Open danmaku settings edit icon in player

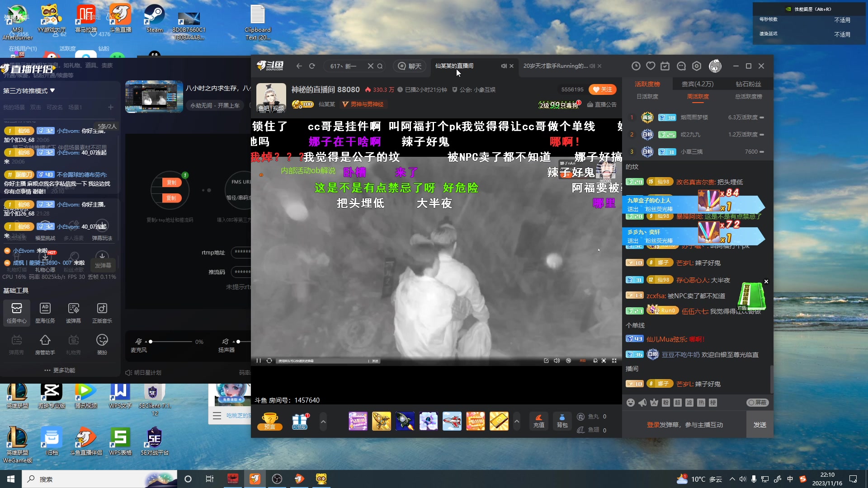(546, 361)
